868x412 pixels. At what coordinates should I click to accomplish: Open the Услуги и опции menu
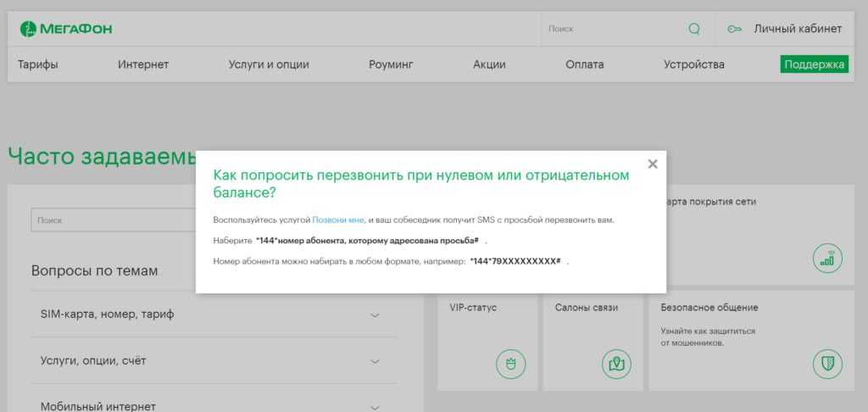tap(269, 64)
